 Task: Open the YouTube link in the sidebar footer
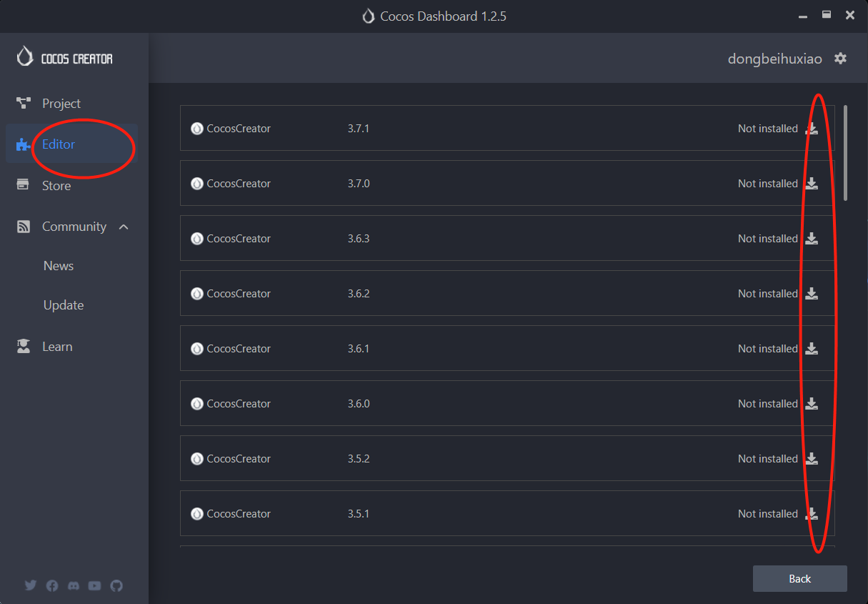94,585
